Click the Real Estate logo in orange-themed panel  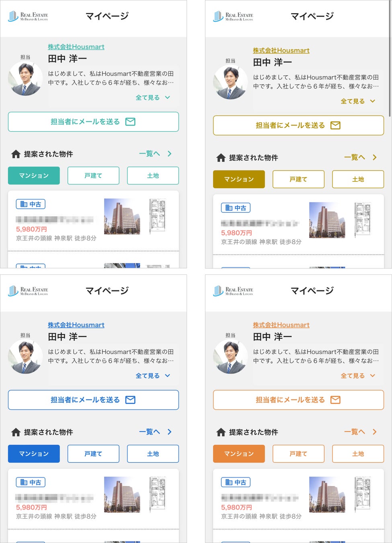[233, 290]
